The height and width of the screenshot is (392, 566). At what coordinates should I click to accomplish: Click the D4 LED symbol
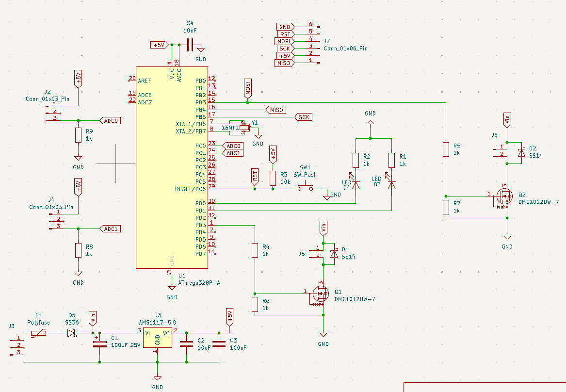tap(356, 185)
